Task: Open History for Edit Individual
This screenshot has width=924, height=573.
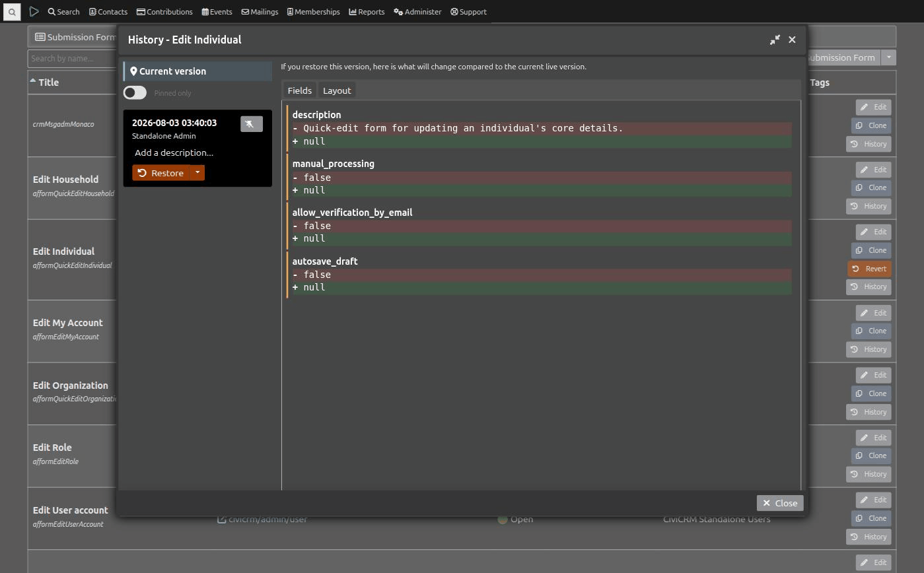Action: [x=869, y=286]
